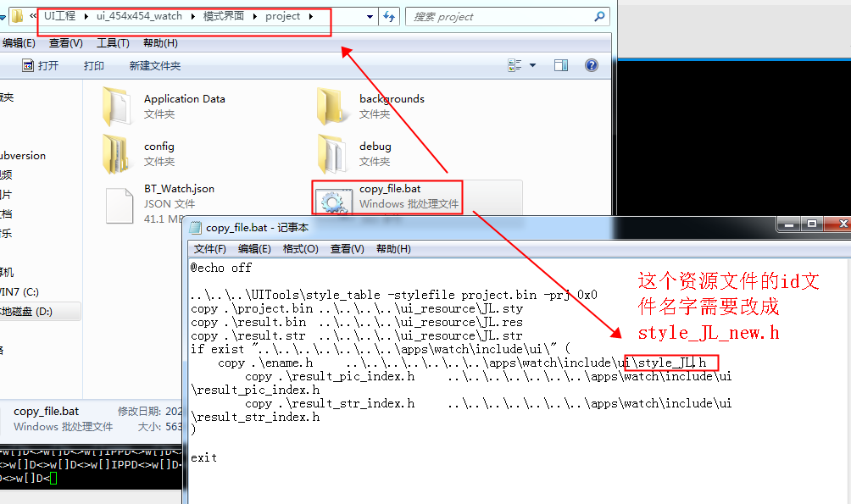This screenshot has height=504, width=851.
Task: Click the 打开 toolbar button
Action: (40, 65)
